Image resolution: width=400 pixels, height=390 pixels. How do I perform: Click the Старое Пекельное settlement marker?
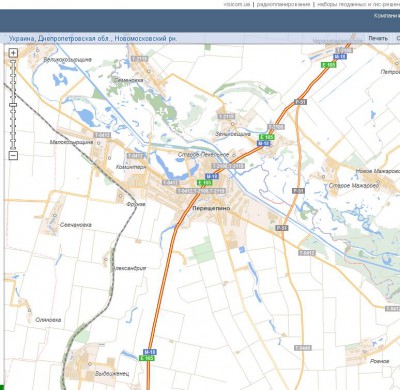coord(234,155)
